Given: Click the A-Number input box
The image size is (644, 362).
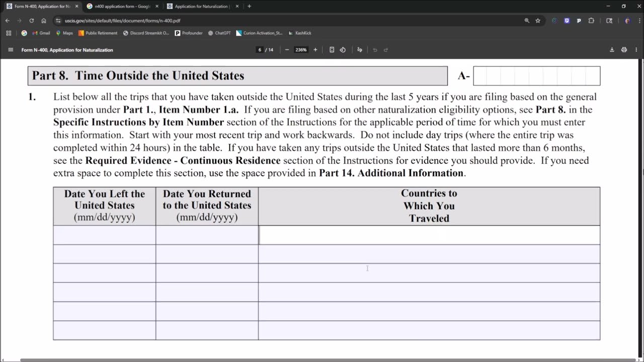Looking at the screenshot, I should pos(536,76).
